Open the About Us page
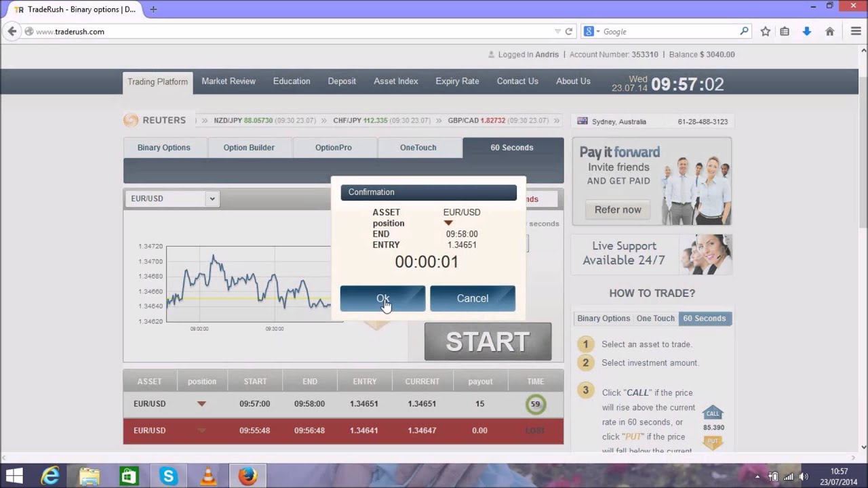This screenshot has height=488, width=868. click(573, 81)
